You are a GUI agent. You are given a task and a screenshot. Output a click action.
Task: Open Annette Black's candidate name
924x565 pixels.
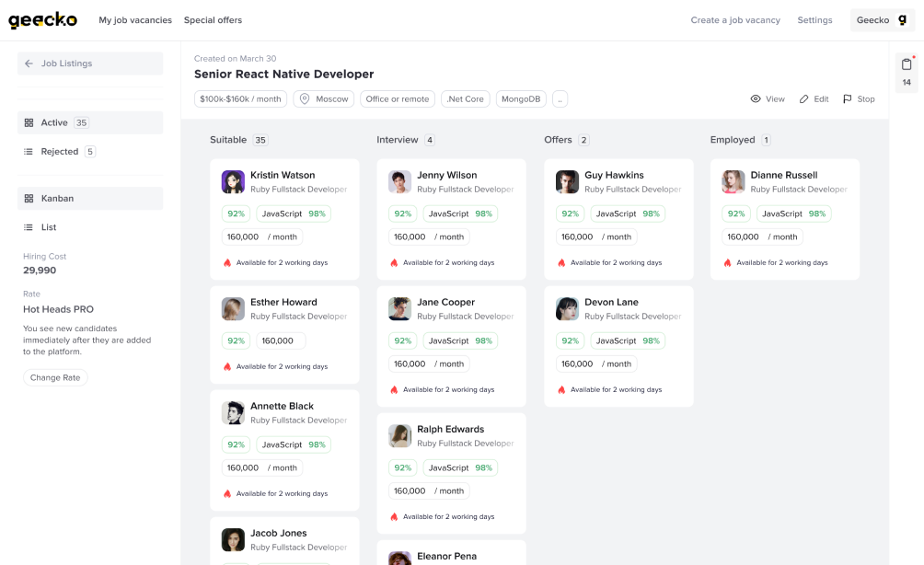coord(282,406)
